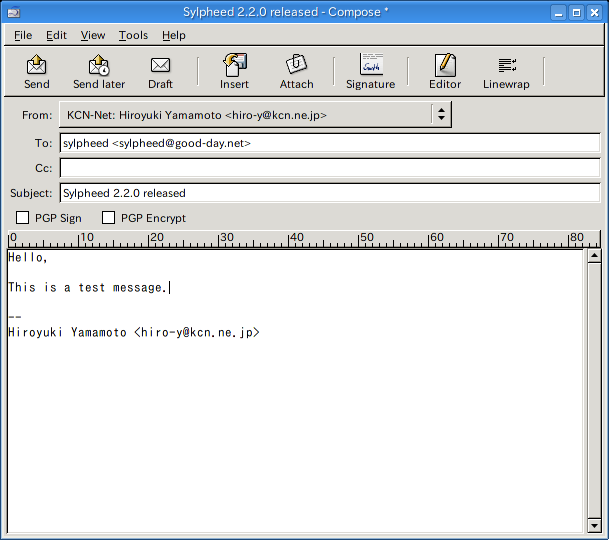Click in the empty Cc field
This screenshot has width=609, height=540.
pos(330,168)
